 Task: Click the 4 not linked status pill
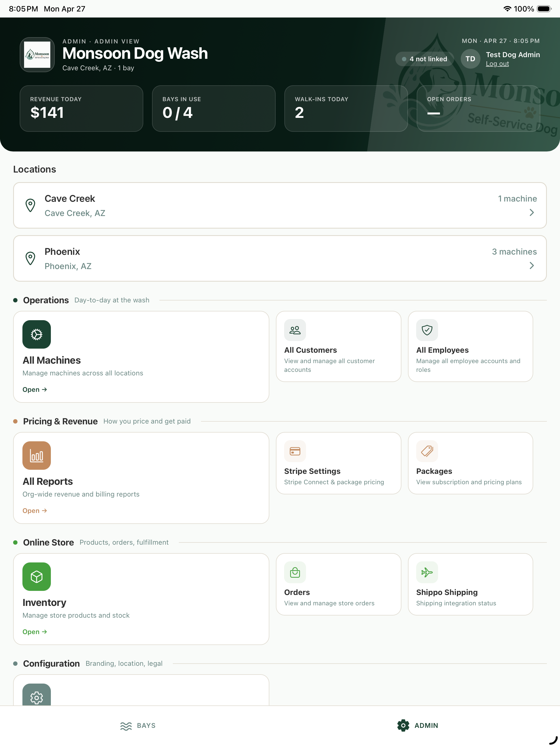pyautogui.click(x=424, y=59)
